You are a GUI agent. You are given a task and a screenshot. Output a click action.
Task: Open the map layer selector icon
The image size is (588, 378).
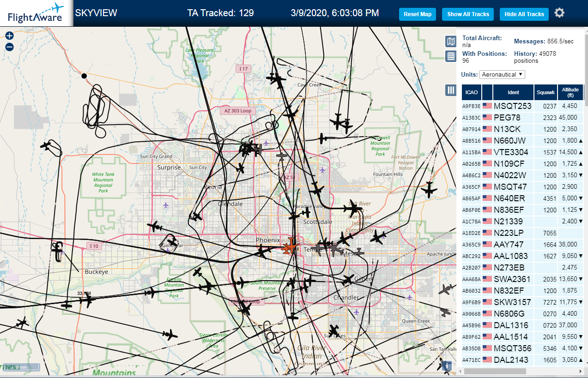click(x=451, y=42)
